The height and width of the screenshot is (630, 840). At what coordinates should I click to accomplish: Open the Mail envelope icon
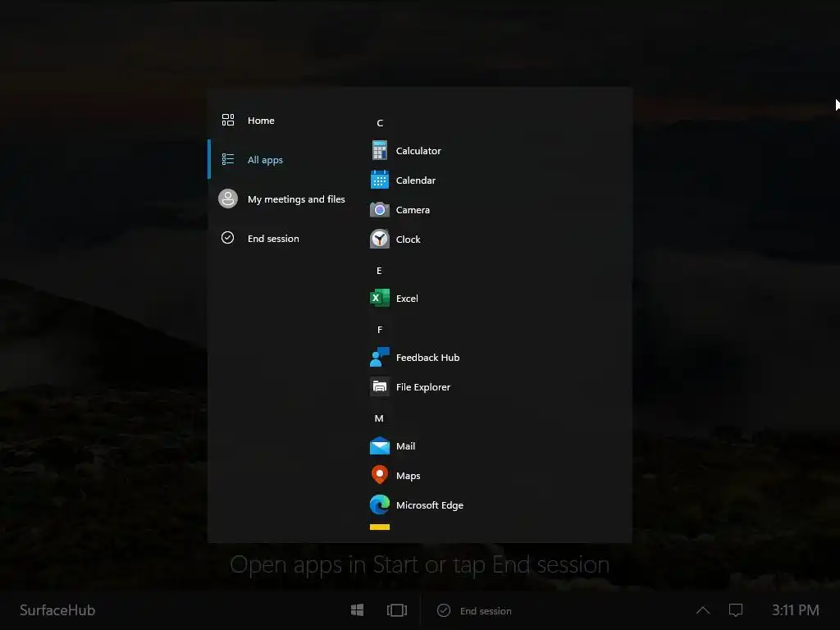pos(379,445)
